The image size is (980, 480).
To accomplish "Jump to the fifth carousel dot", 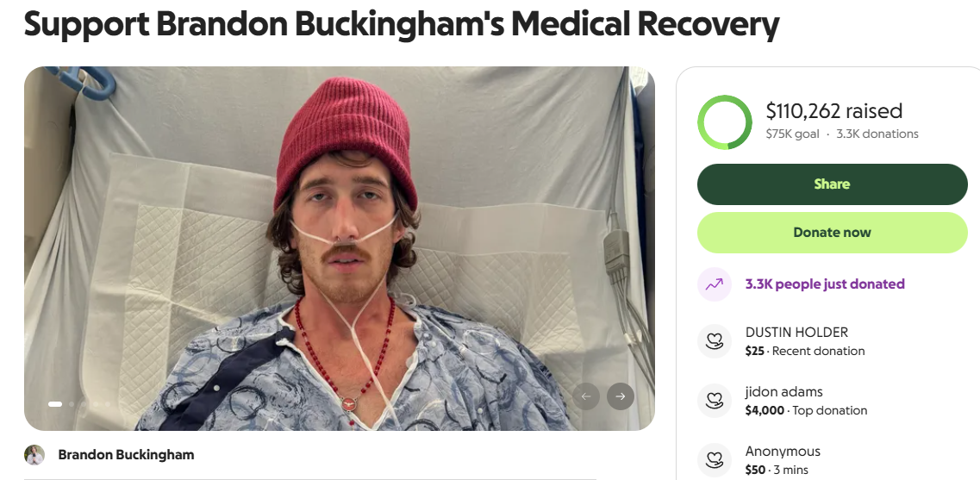I will tap(108, 404).
